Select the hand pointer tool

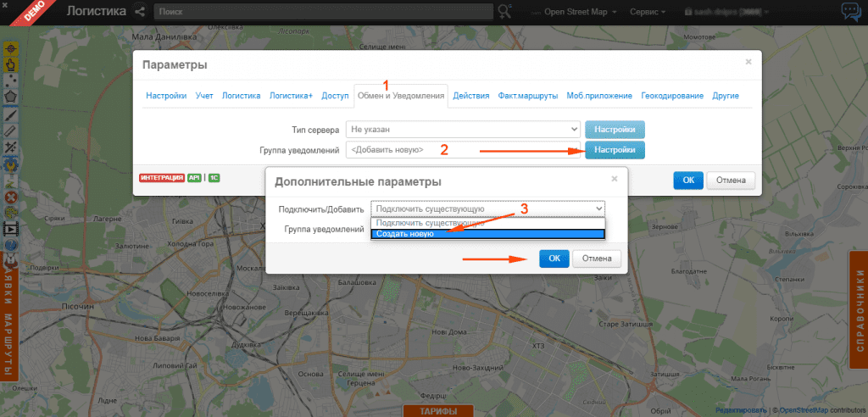pyautogui.click(x=10, y=65)
